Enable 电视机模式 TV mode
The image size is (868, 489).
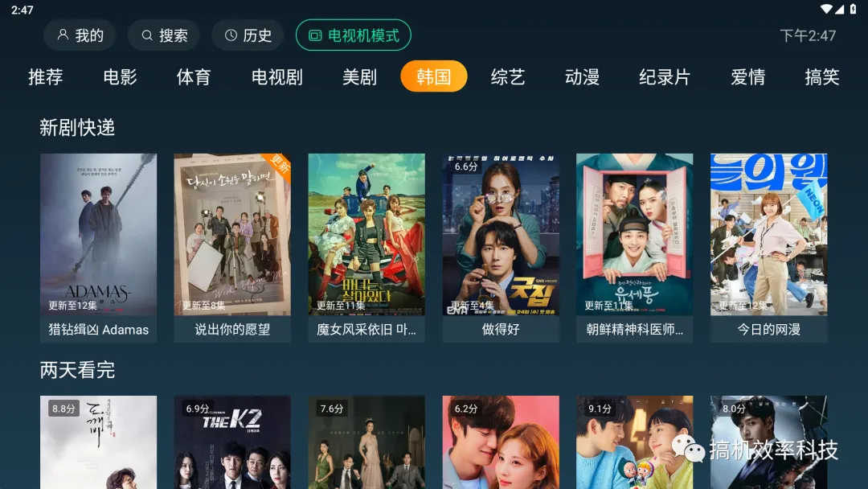point(353,35)
